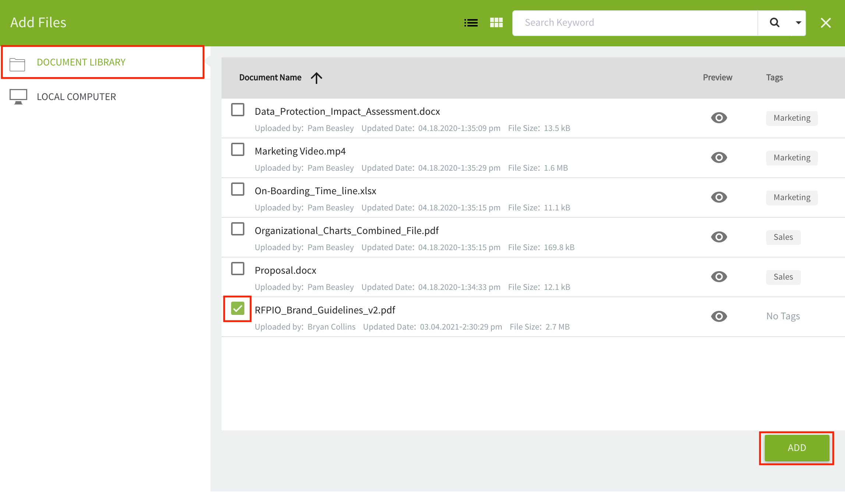Check Marketing Video.mp4 checkbox
The width and height of the screenshot is (845, 504).
(238, 149)
